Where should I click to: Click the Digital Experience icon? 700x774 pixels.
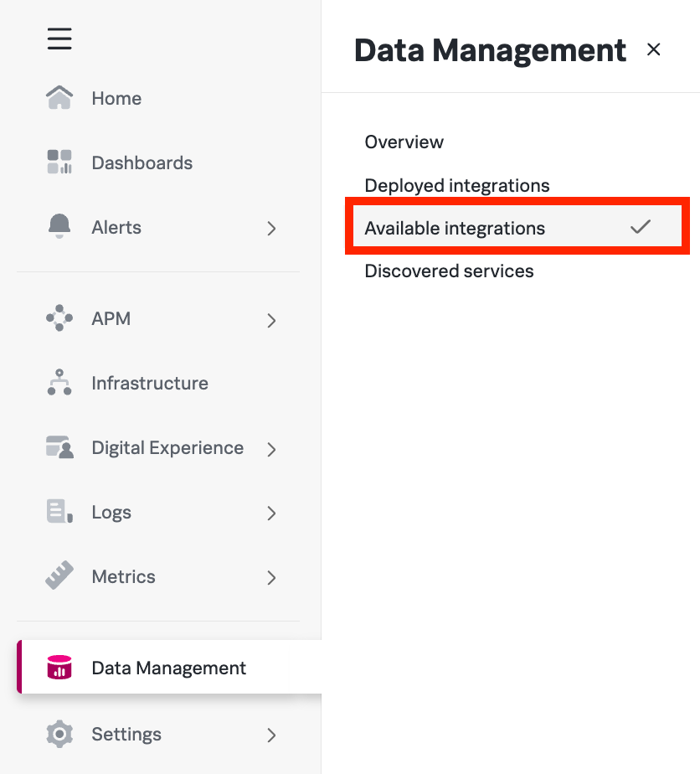59,447
